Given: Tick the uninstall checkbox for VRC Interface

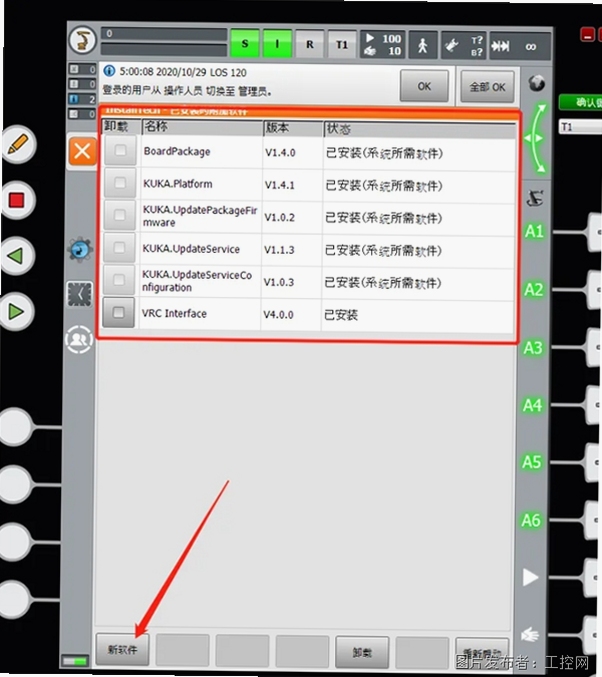Looking at the screenshot, I should click(118, 312).
